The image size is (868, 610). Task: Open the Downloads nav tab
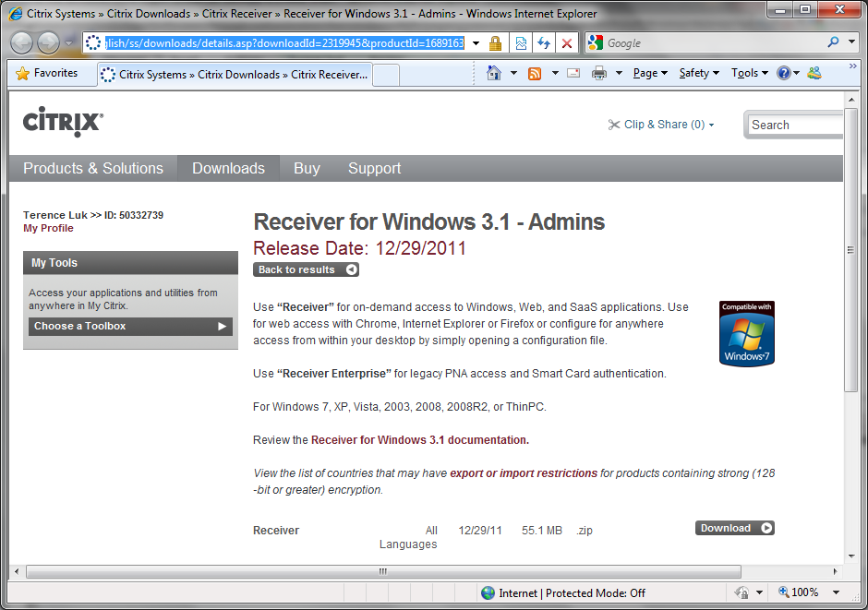click(228, 168)
